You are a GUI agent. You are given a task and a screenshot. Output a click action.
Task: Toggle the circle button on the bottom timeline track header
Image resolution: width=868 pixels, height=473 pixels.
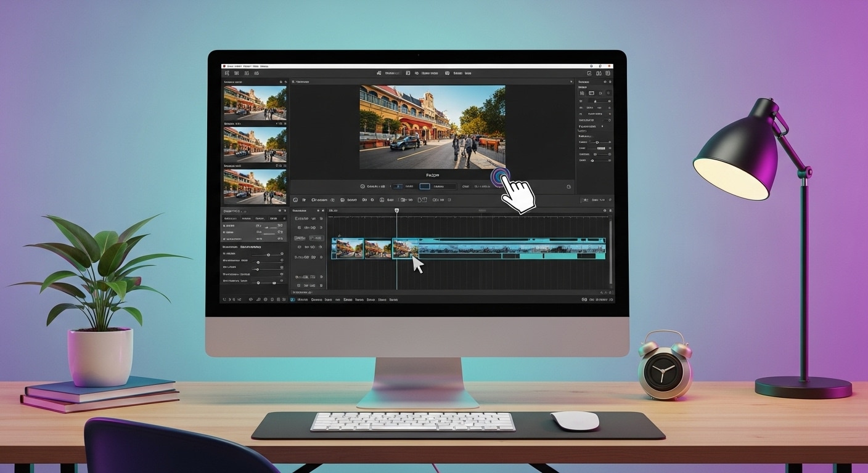320,286
